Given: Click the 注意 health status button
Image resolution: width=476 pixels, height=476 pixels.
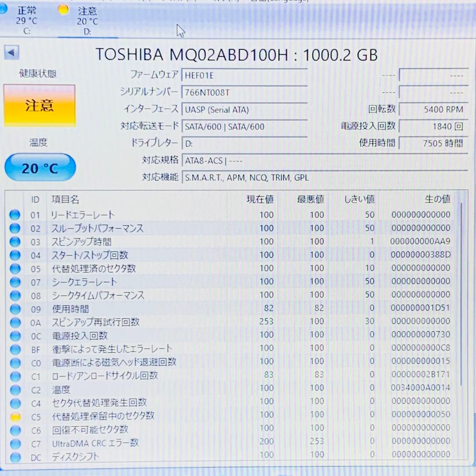Looking at the screenshot, I should pyautogui.click(x=40, y=105).
